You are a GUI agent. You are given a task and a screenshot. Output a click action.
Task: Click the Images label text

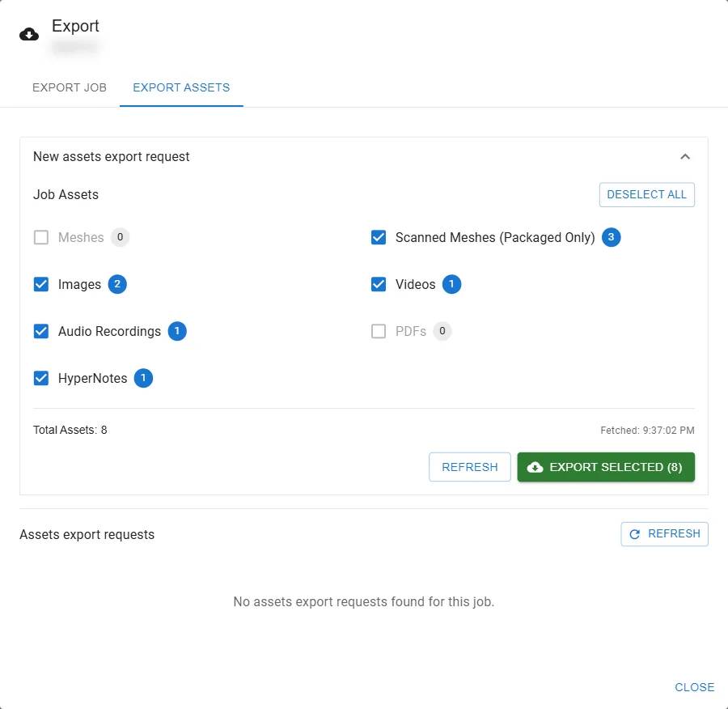click(79, 284)
